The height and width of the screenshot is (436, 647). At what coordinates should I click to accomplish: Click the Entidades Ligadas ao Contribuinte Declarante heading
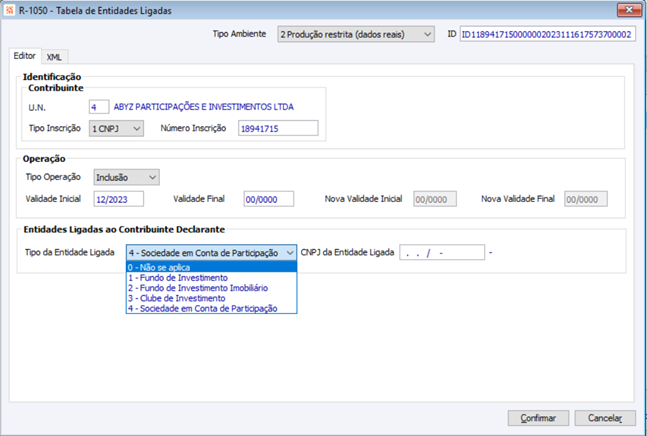[124, 230]
